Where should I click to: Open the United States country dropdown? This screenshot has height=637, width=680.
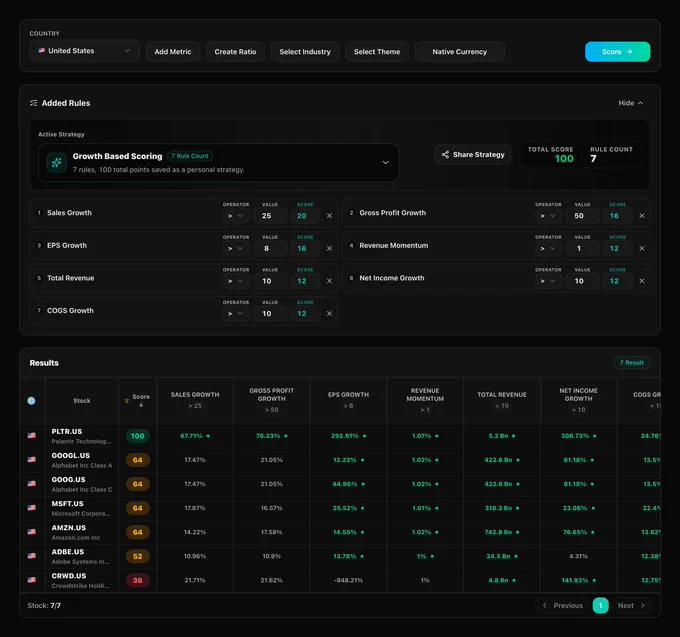click(x=85, y=51)
